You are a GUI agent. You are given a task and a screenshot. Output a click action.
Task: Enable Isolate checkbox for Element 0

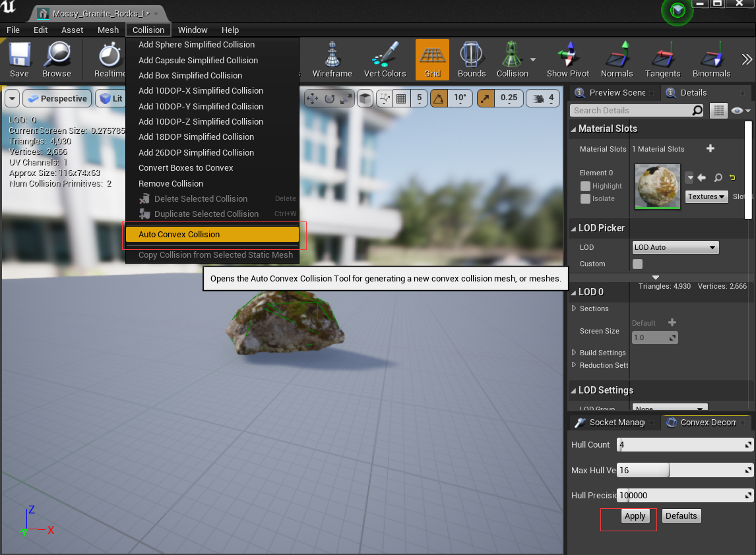tap(585, 198)
